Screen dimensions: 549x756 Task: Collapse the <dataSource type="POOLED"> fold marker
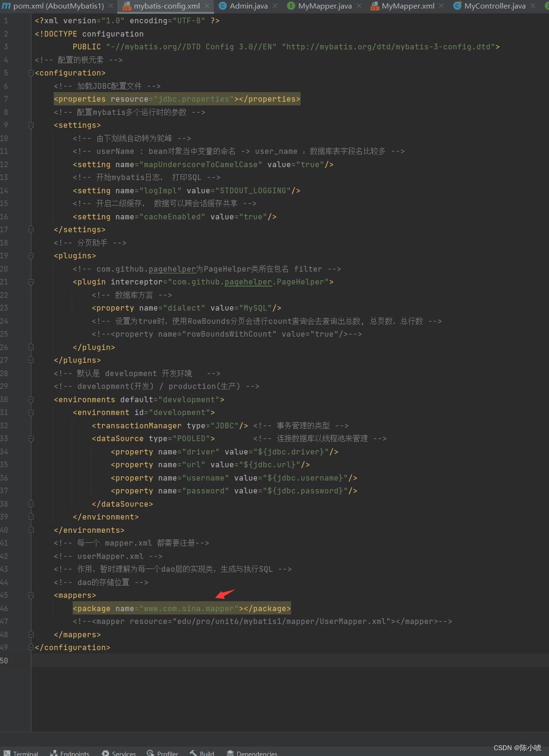31,439
